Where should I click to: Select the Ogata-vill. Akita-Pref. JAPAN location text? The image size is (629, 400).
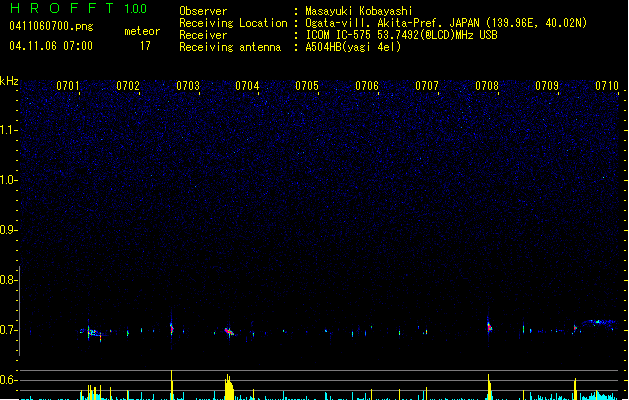tap(446, 23)
